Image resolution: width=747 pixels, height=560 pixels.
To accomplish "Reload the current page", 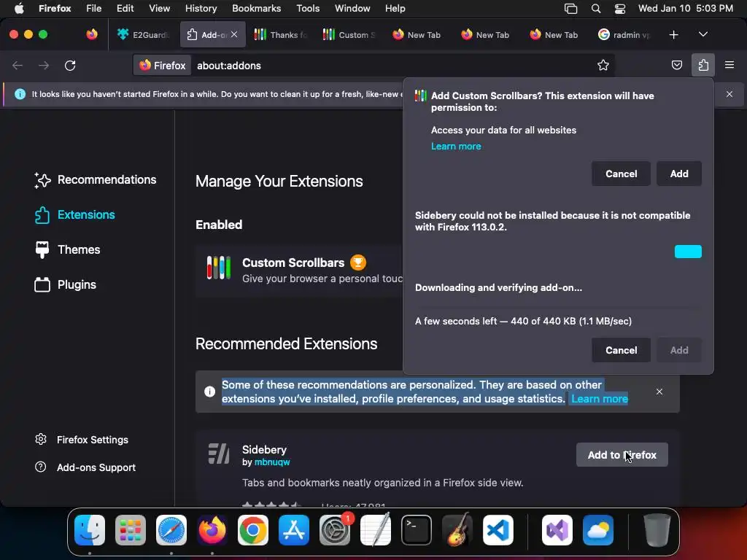I will (70, 65).
